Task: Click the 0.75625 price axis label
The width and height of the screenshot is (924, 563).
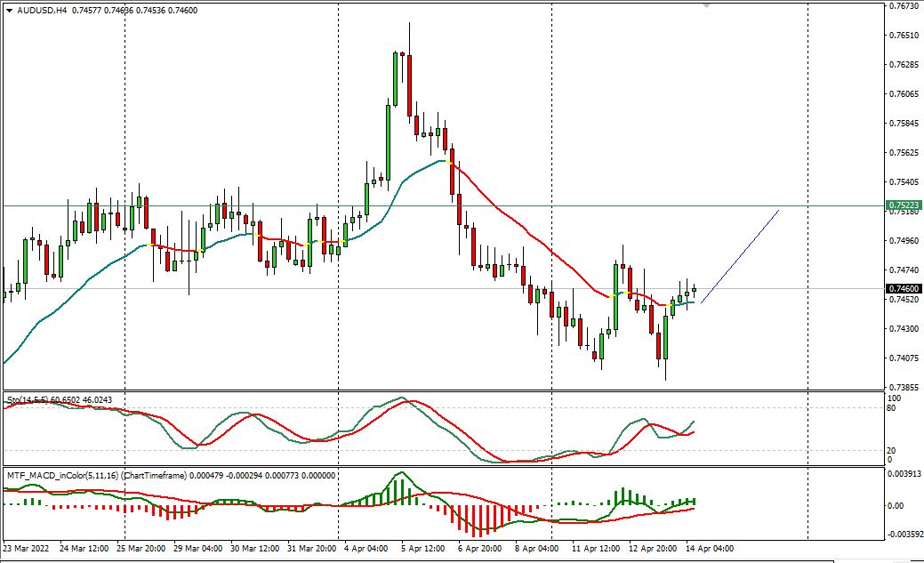Action: (904, 153)
